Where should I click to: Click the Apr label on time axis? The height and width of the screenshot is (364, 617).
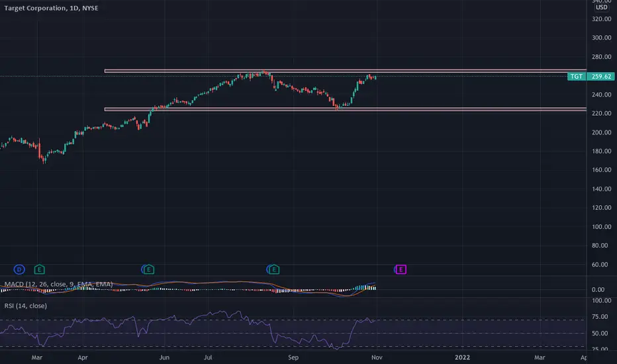pos(83,357)
